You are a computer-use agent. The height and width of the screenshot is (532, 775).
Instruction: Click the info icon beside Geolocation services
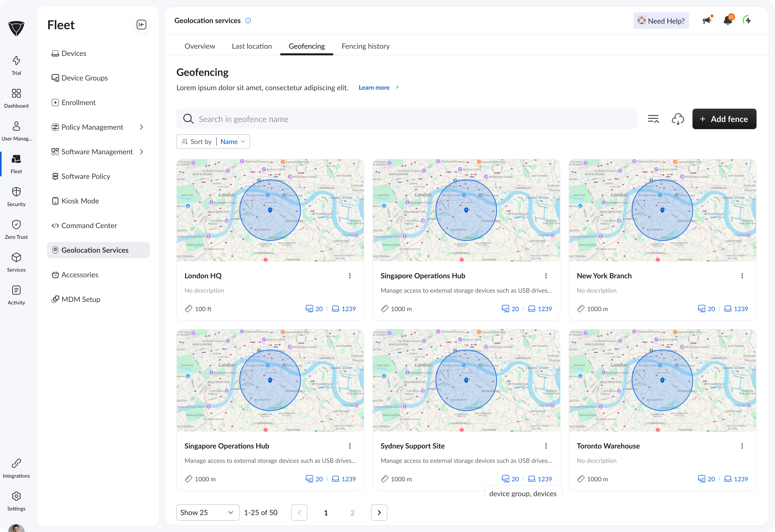pyautogui.click(x=248, y=21)
